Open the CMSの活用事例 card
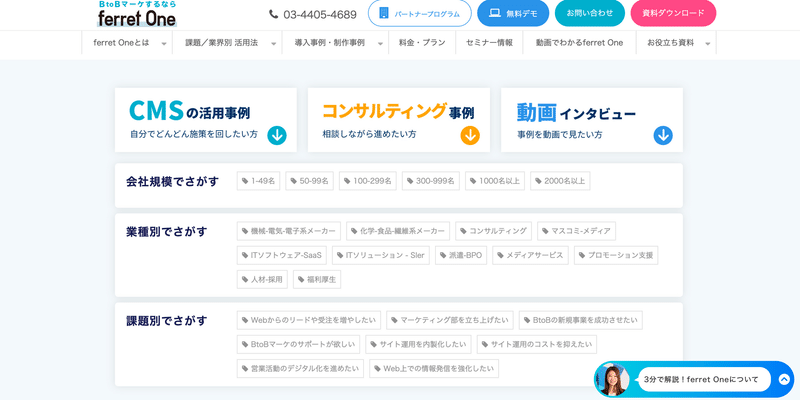 (x=206, y=120)
